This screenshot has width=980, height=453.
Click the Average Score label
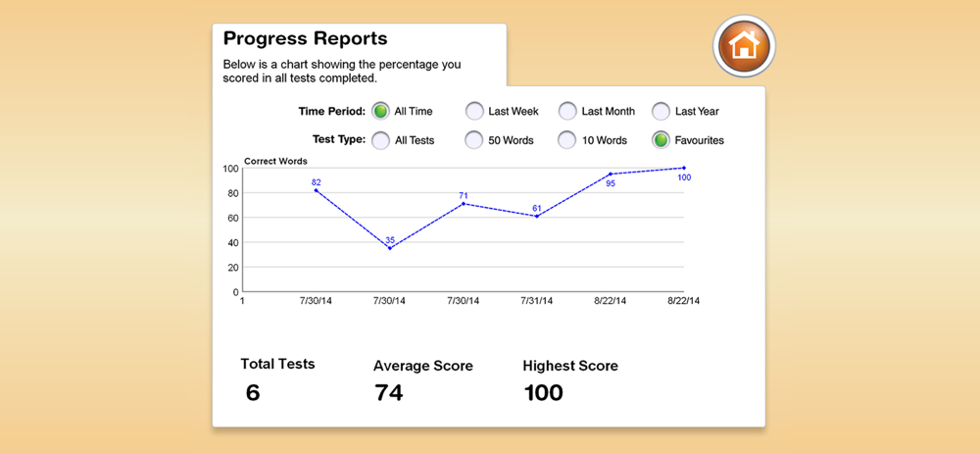423,366
